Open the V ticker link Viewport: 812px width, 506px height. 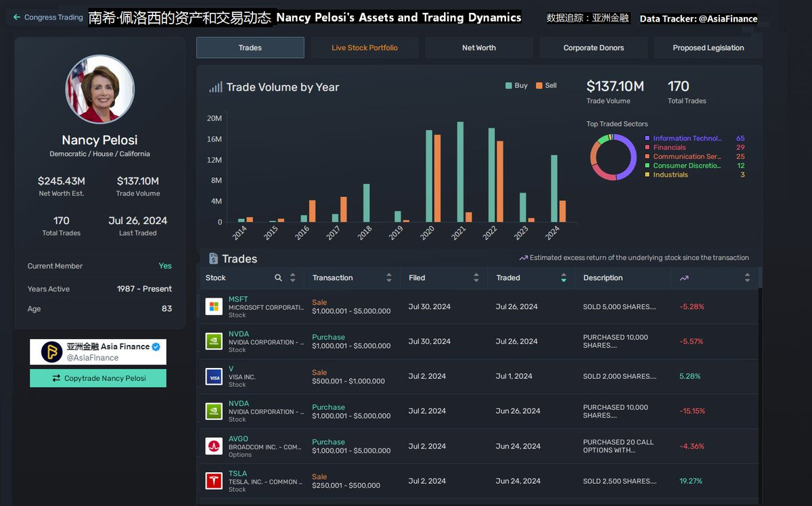[x=231, y=369]
